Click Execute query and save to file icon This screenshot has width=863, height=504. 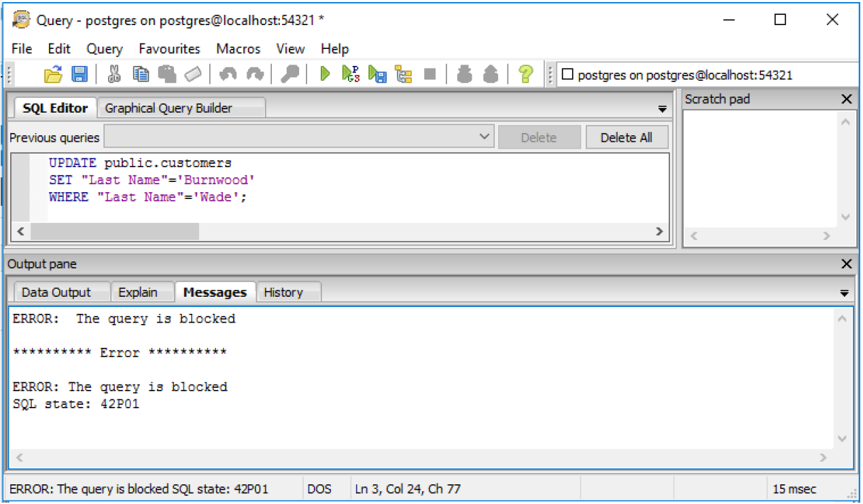(377, 74)
